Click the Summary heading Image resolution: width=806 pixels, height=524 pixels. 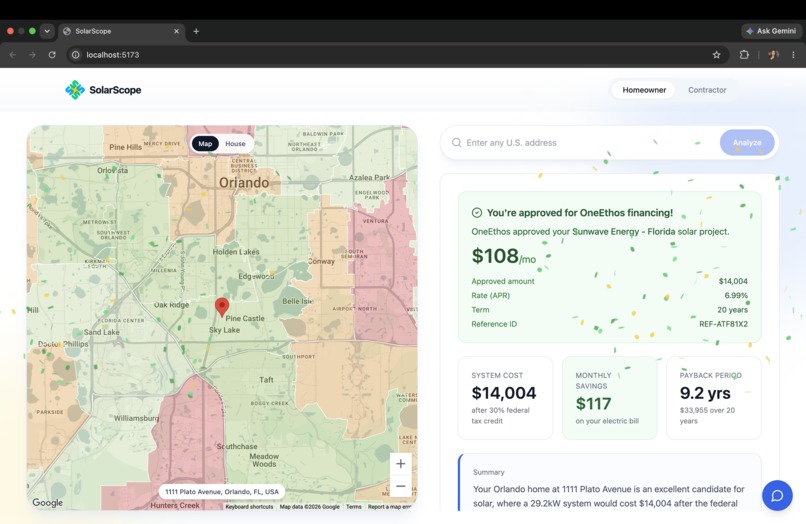488,472
